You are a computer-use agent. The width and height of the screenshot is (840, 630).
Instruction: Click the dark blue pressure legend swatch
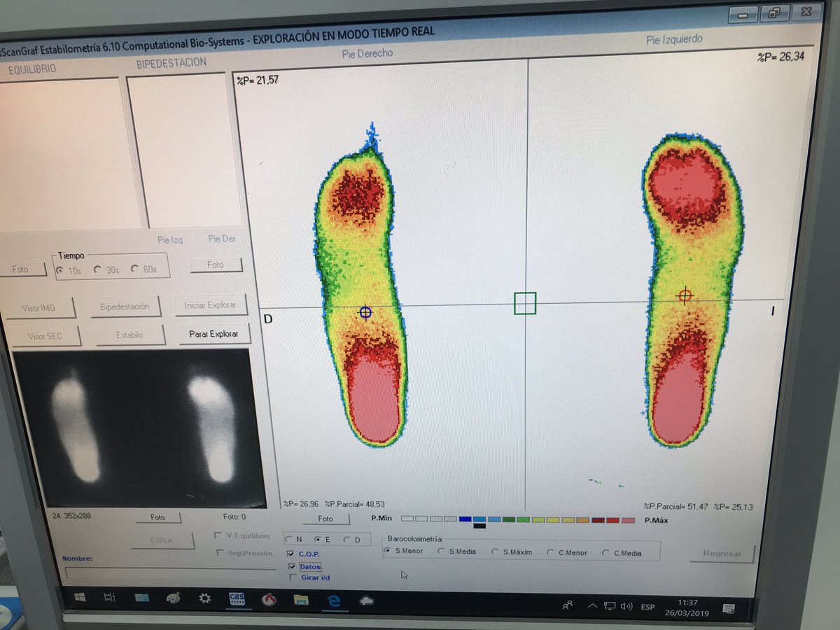tap(465, 519)
